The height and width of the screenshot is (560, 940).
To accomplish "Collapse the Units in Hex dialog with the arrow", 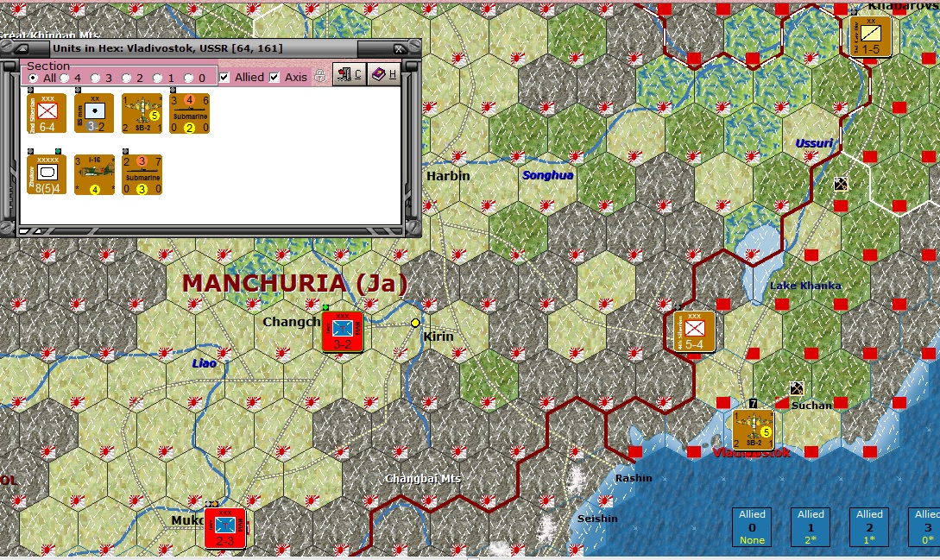I will coord(22,48).
